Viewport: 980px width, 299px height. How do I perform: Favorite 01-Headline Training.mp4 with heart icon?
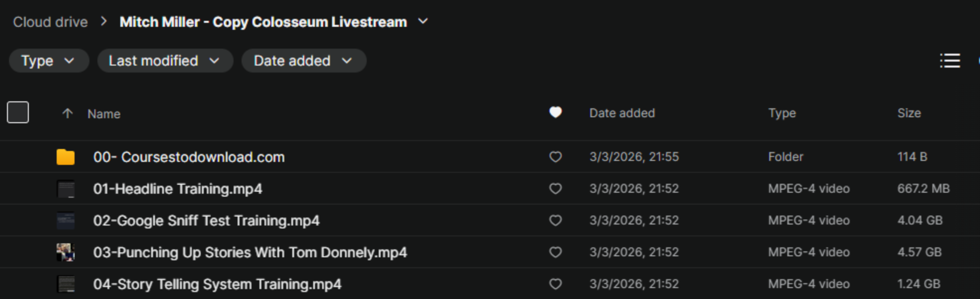coord(555,189)
